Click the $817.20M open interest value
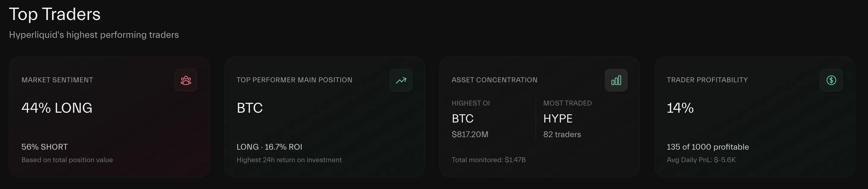This screenshot has width=868, height=189. pos(470,134)
